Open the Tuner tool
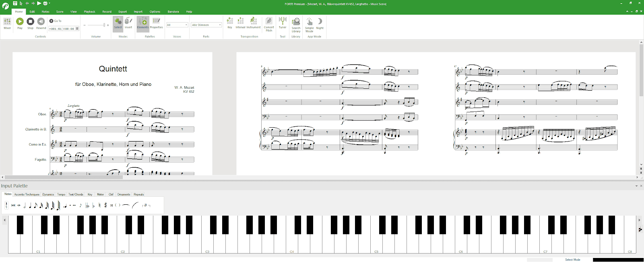The width and height of the screenshot is (644, 262). point(283,23)
